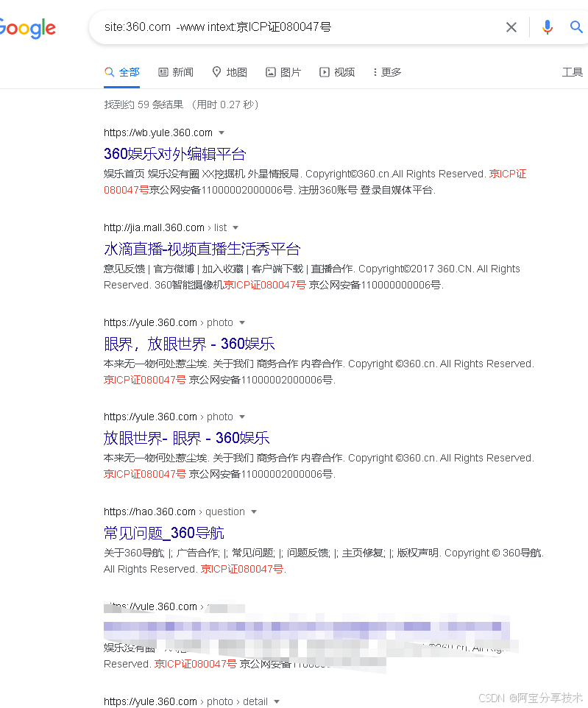Viewport: 588px width, 708px height.
Task: Switch to the 视频 tab
Action: point(337,72)
